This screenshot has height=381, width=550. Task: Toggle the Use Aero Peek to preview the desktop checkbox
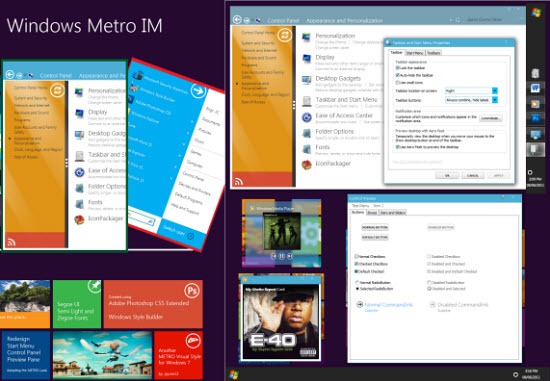398,147
